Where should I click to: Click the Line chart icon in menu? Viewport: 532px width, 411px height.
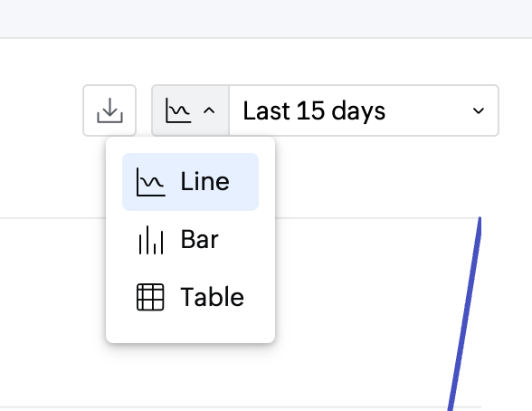tap(150, 182)
